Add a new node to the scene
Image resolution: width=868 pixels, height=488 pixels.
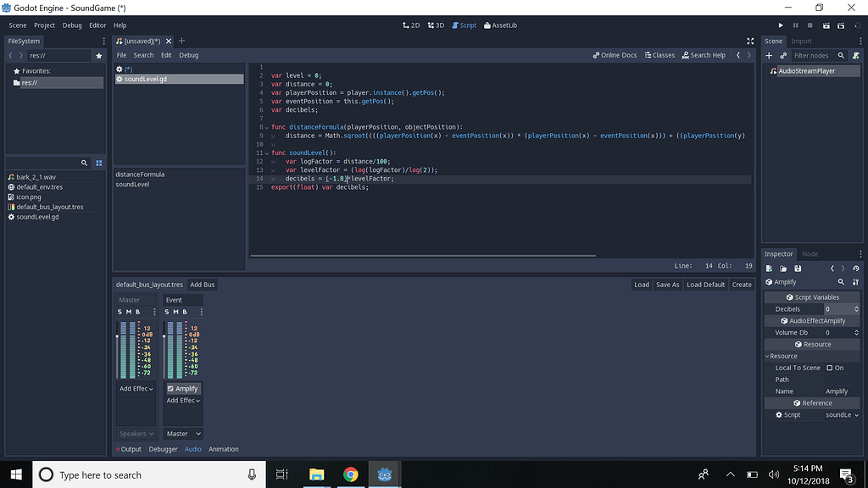tap(769, 55)
